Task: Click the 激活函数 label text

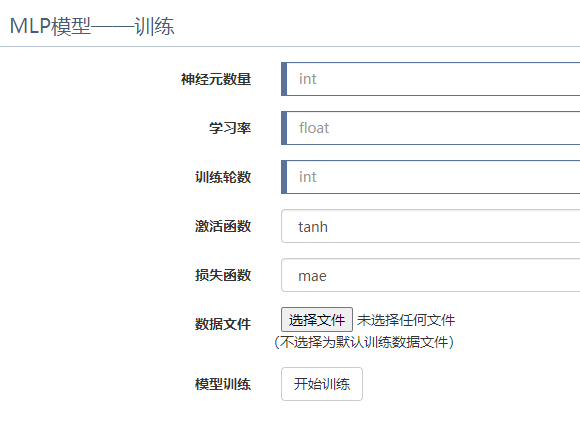Action: (x=223, y=226)
